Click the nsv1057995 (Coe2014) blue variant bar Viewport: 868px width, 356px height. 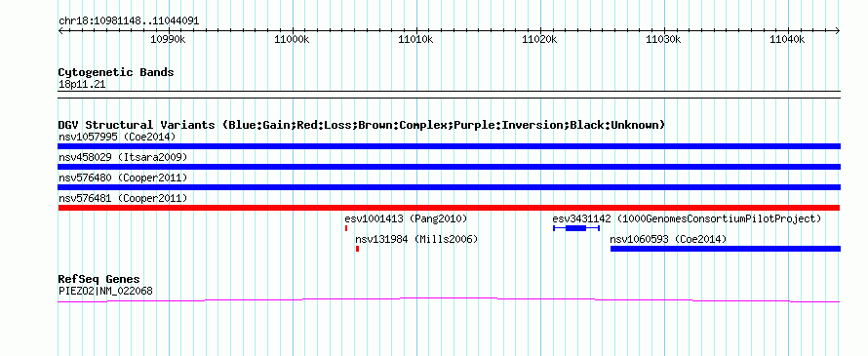449,146
